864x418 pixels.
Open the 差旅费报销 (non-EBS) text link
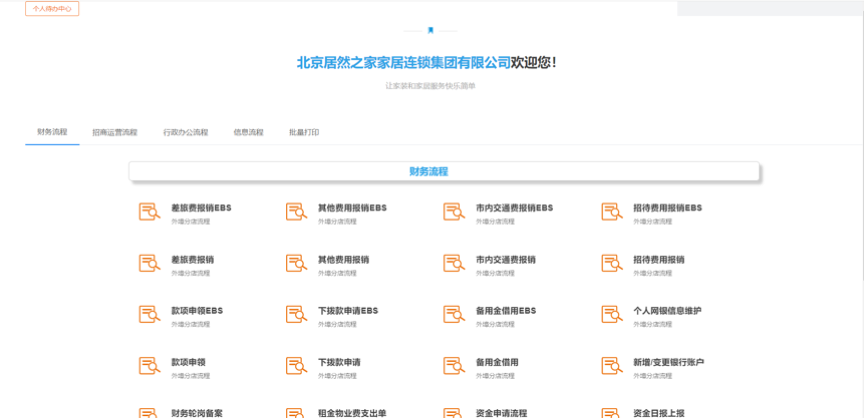click(192, 259)
